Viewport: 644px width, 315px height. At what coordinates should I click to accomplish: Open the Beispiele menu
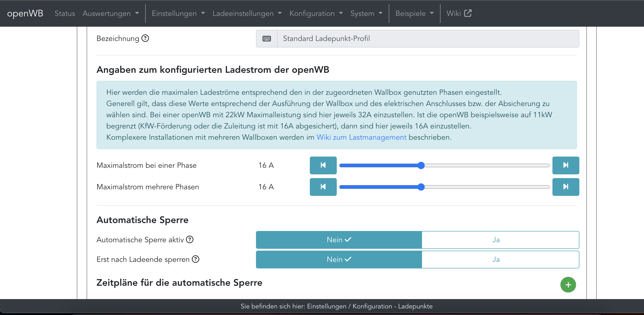click(x=414, y=14)
